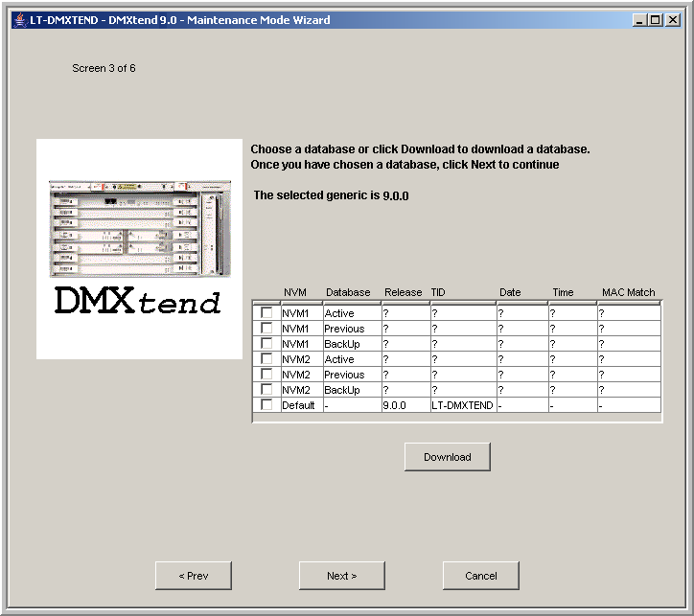
Task: Check the NVM1 Active database checkbox
Action: pyautogui.click(x=266, y=312)
